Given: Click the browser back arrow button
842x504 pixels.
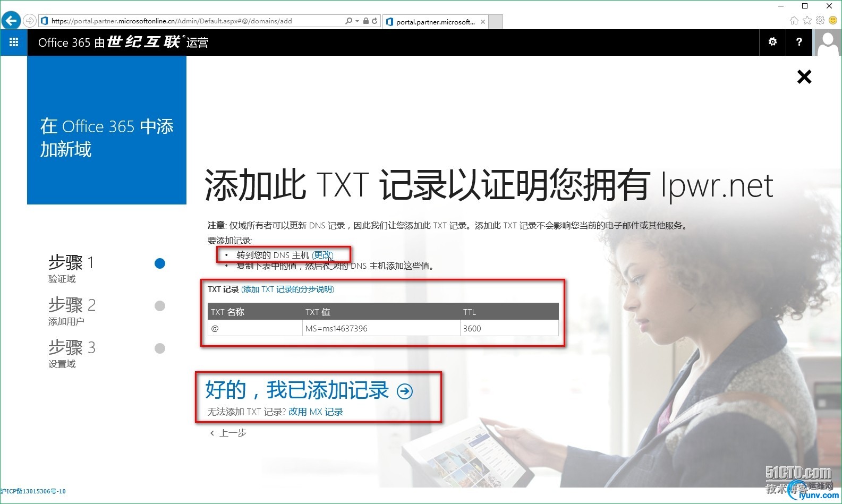Looking at the screenshot, I should point(11,21).
